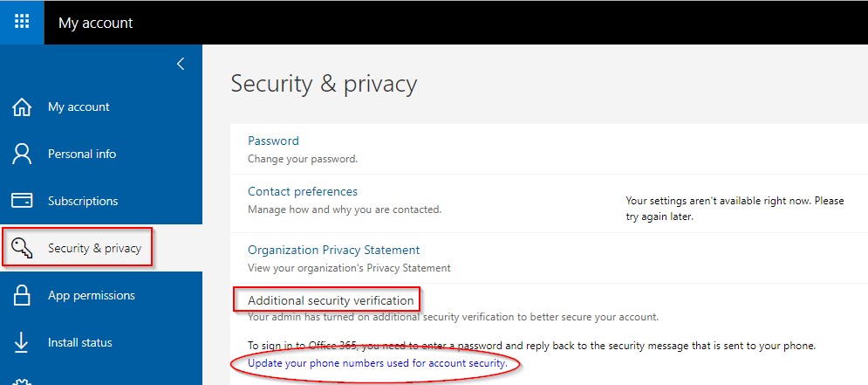The width and height of the screenshot is (868, 385).
Task: Click the card icon for Subscriptions
Action: 22,201
